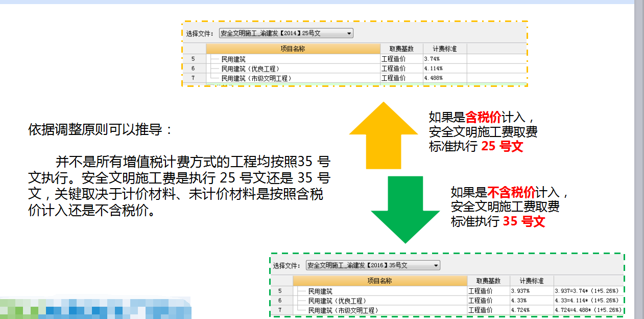This screenshot has height=319, width=644.
Task: Click formula 3.937=3.74*(1+5.26%) cell
Action: point(587,291)
